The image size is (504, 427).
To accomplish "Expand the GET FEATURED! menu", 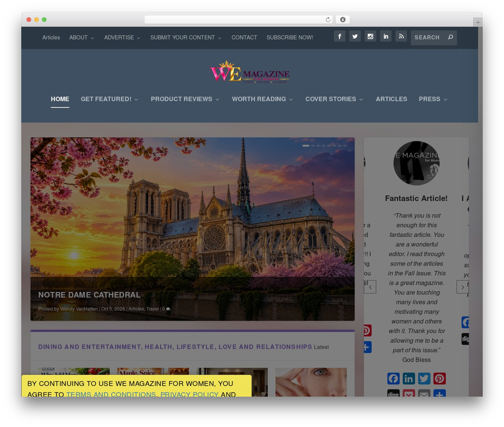I will 109,99.
